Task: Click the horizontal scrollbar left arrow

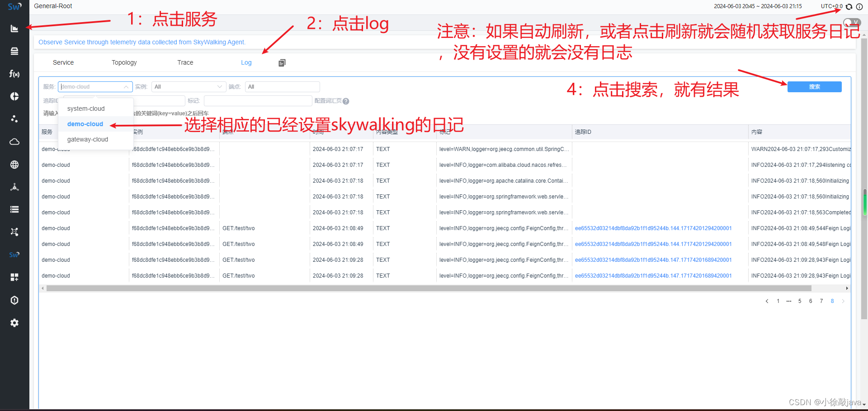Action: [43, 288]
